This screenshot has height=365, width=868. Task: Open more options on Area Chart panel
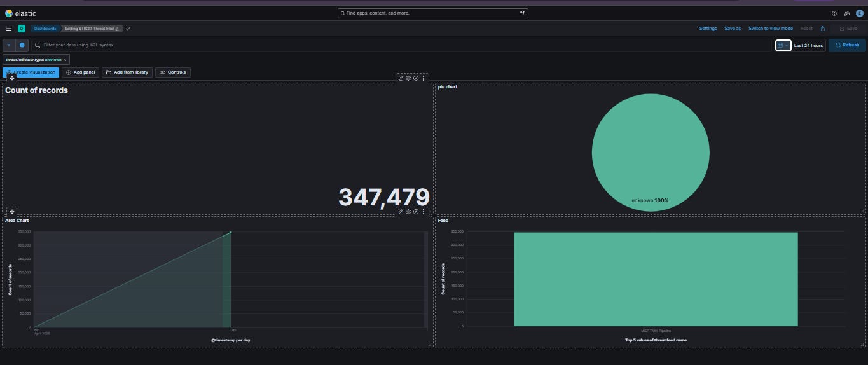pyautogui.click(x=424, y=212)
